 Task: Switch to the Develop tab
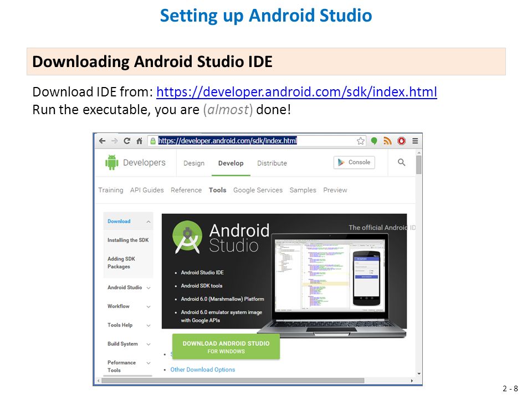[x=231, y=163]
